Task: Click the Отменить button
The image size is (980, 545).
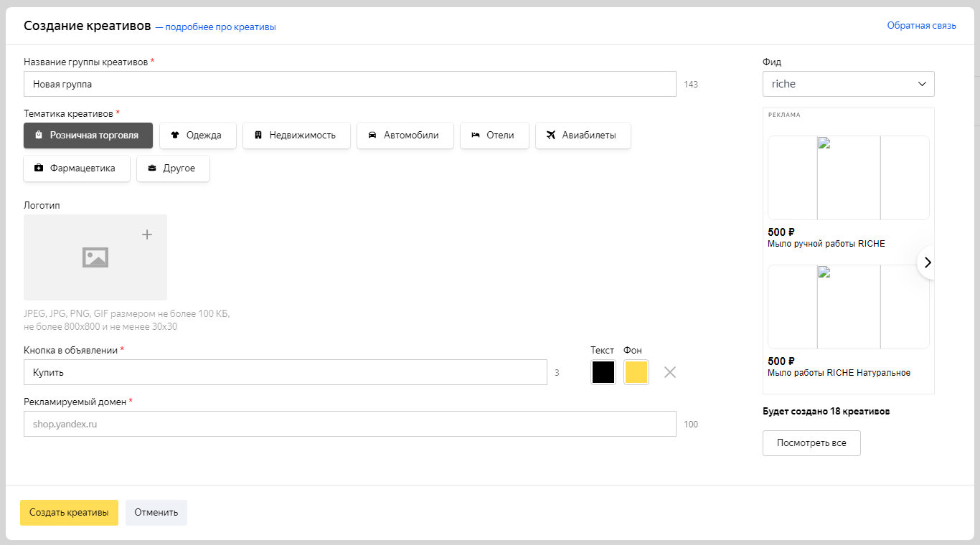Action: point(156,513)
